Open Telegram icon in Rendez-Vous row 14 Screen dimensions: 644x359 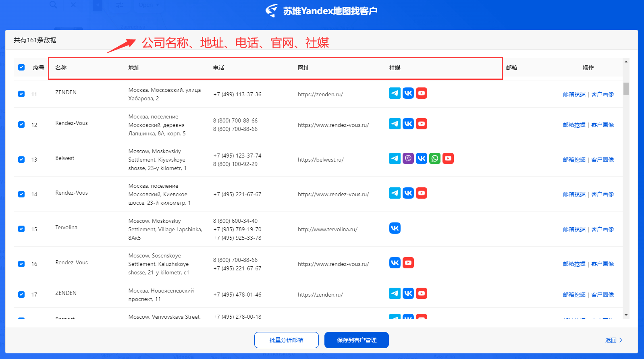395,193
